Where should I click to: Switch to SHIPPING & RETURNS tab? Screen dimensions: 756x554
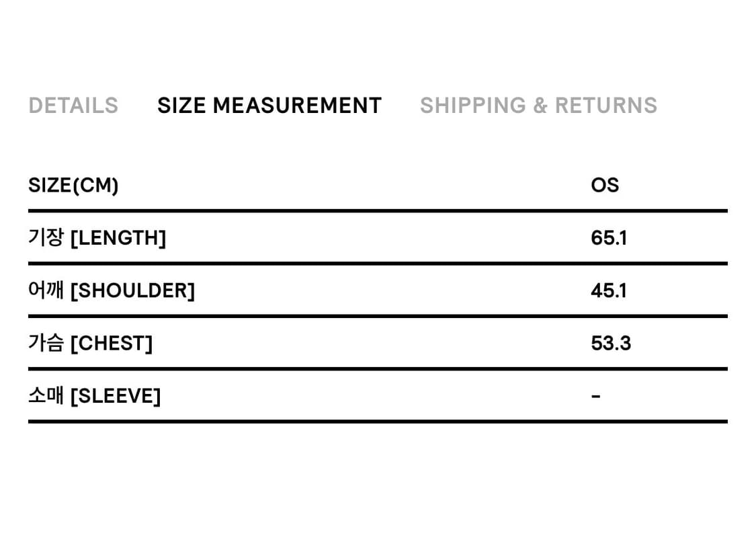(x=538, y=106)
